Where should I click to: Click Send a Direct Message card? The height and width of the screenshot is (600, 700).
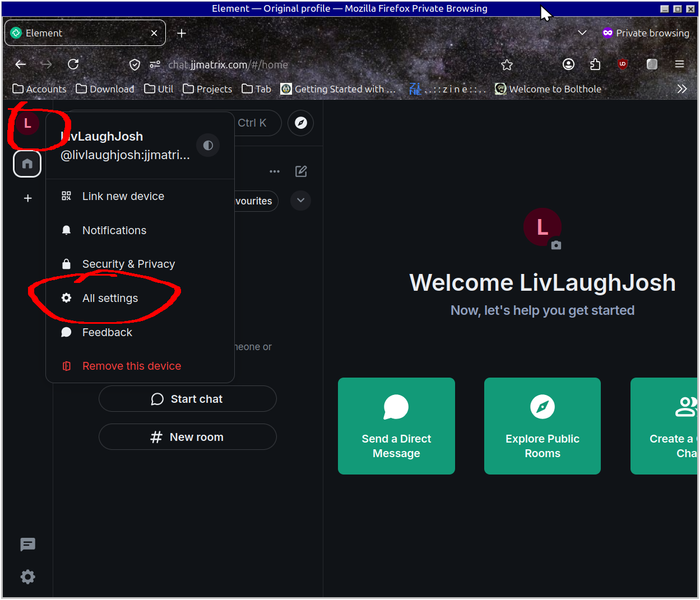click(x=396, y=426)
